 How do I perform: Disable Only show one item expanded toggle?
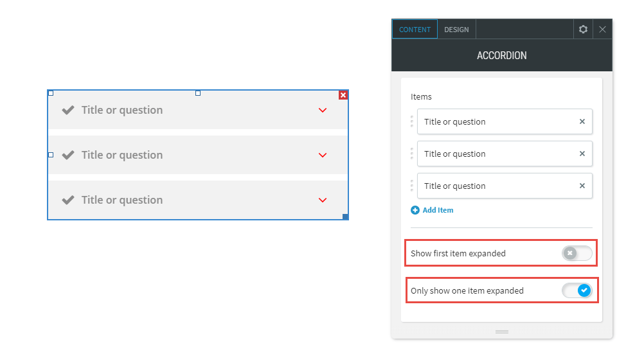tap(577, 290)
